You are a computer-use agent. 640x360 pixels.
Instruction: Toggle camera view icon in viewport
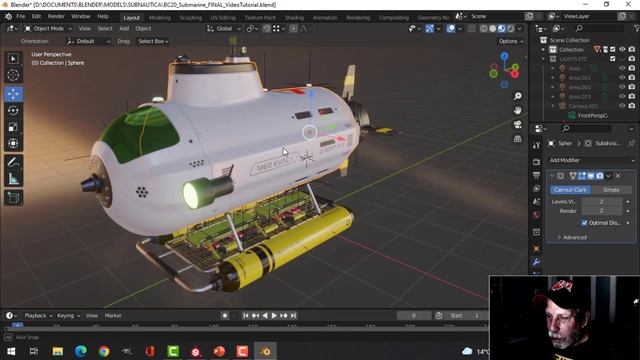click(x=518, y=124)
